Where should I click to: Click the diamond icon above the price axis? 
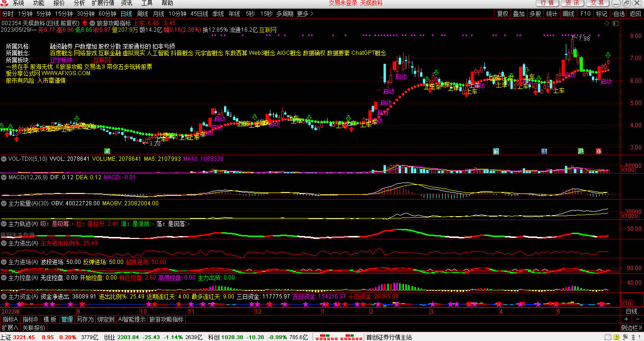pyautogui.click(x=607, y=23)
